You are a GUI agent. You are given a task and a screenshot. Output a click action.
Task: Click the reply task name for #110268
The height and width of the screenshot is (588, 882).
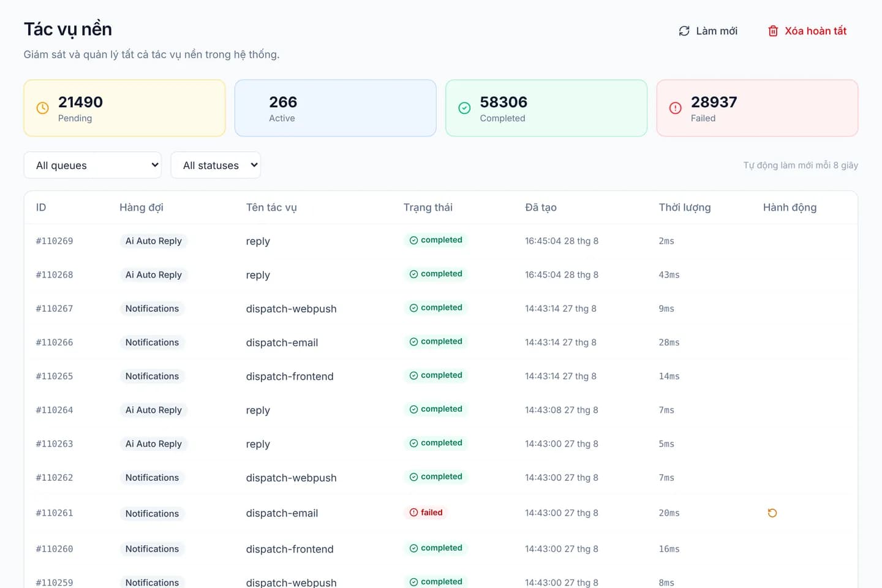coord(258,276)
